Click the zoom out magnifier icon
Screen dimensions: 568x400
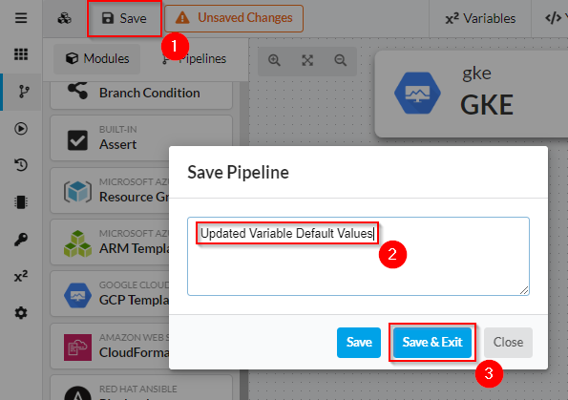(x=341, y=60)
